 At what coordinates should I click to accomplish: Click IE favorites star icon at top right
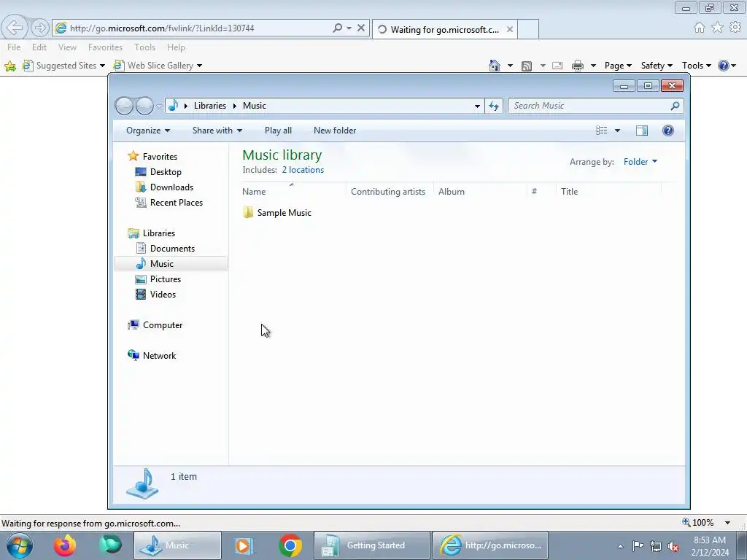[x=718, y=28]
